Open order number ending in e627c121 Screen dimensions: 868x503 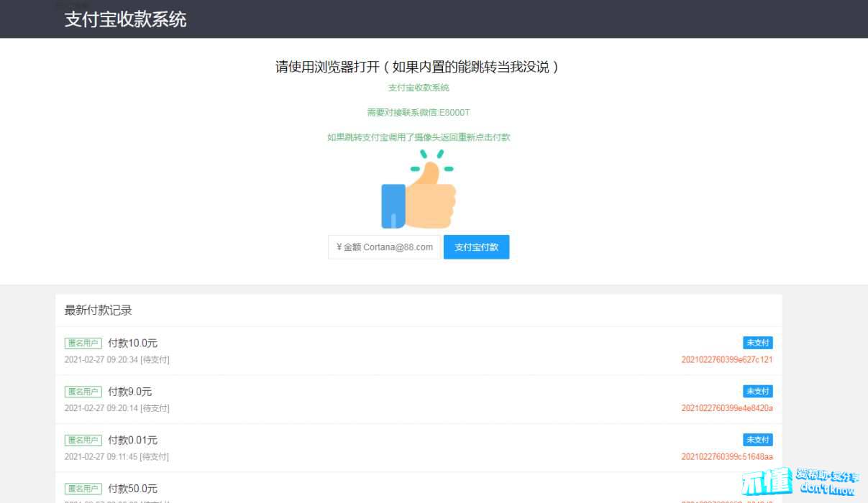[726, 360]
